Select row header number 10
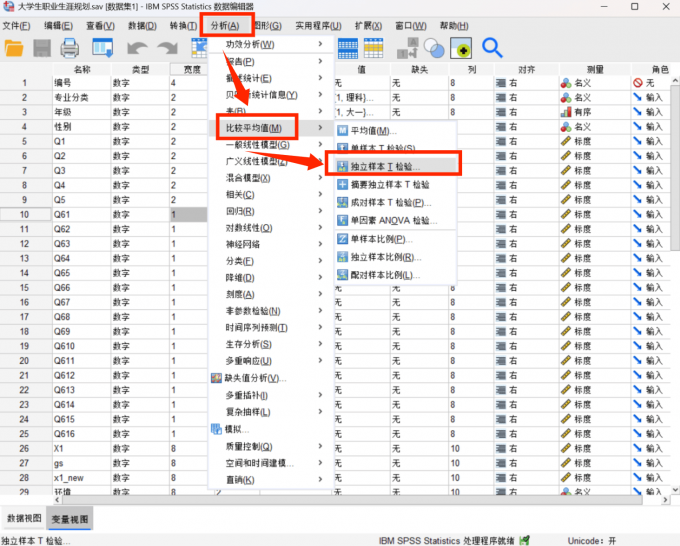 click(x=25, y=214)
